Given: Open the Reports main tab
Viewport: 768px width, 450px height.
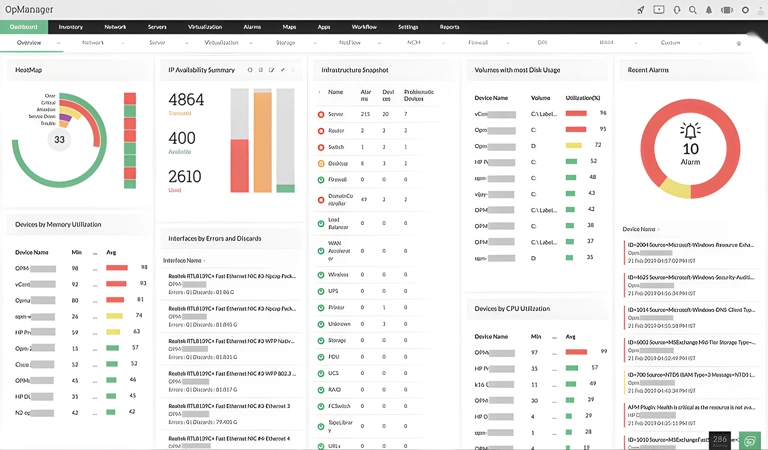Looking at the screenshot, I should pyautogui.click(x=449, y=27).
